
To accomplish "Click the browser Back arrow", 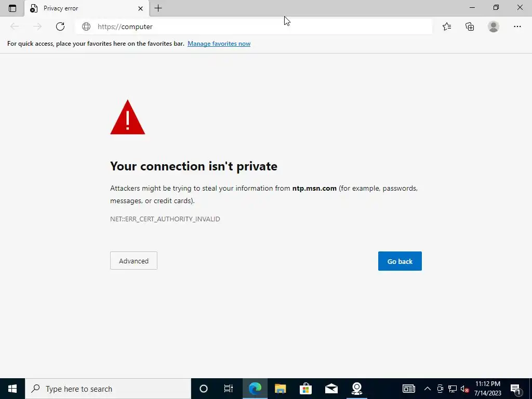I will pos(14,26).
